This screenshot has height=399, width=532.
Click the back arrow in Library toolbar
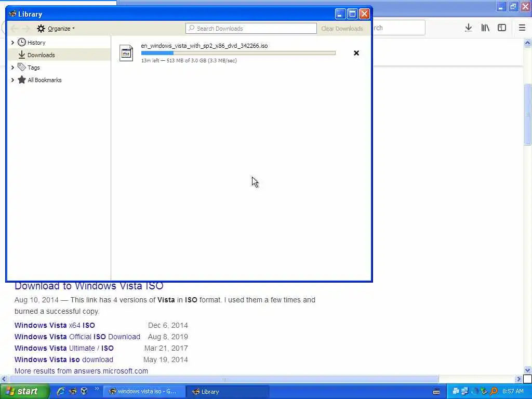coord(14,29)
